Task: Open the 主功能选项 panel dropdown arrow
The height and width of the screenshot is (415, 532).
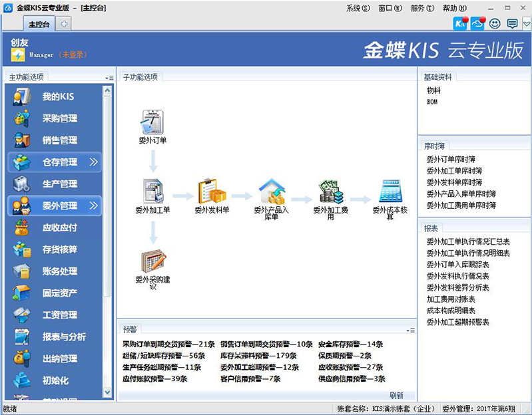Action: (109, 78)
